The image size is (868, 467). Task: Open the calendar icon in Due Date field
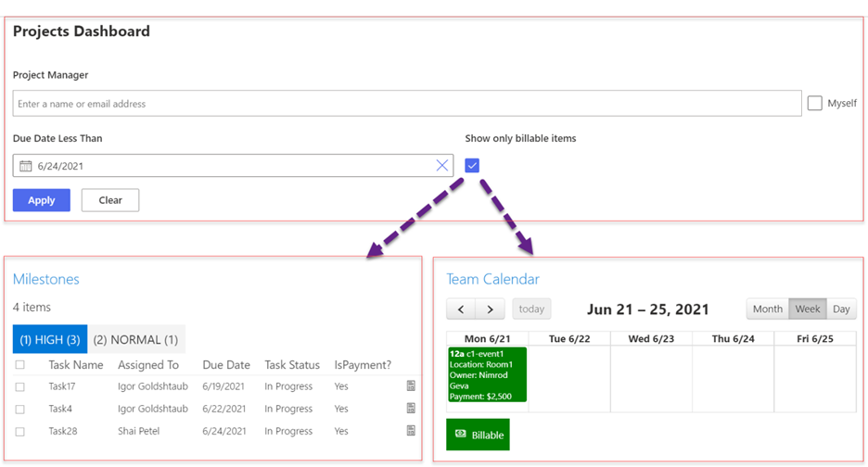point(25,166)
